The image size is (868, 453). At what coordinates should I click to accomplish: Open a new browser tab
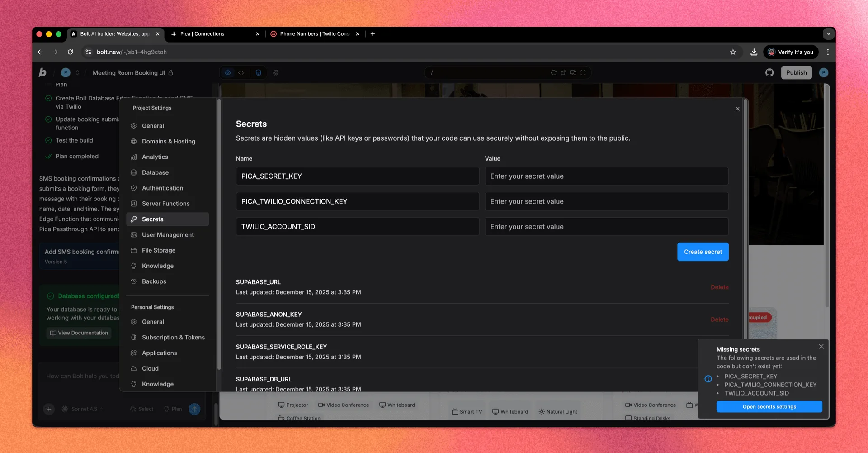click(373, 34)
